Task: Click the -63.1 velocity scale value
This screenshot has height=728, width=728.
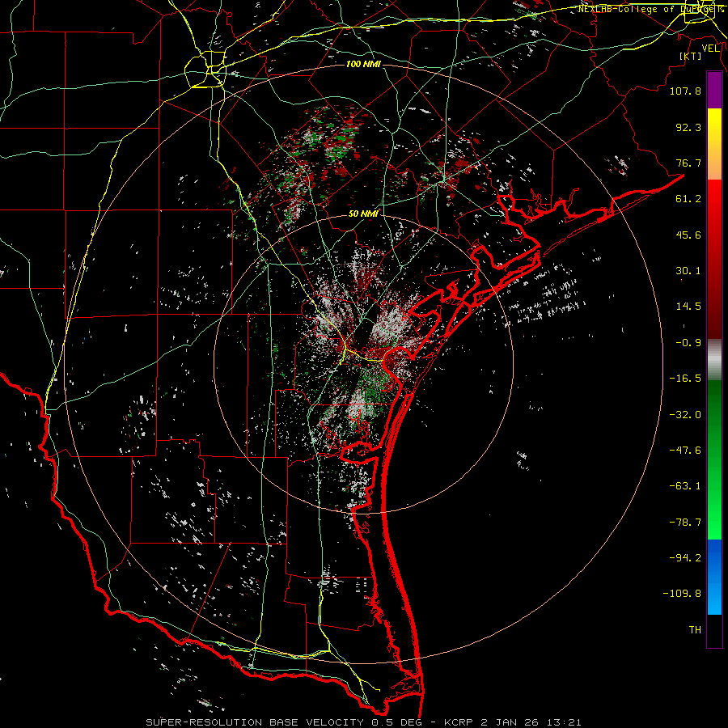Action: coord(685,486)
